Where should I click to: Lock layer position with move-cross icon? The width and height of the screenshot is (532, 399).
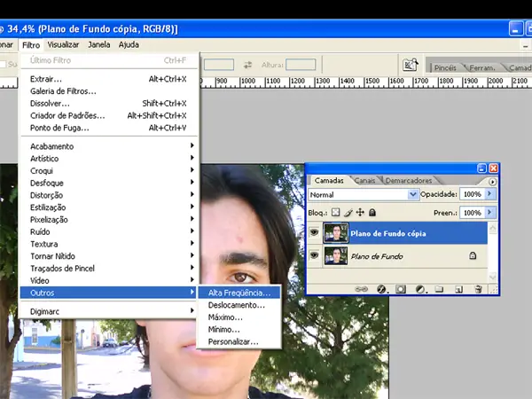tap(360, 213)
